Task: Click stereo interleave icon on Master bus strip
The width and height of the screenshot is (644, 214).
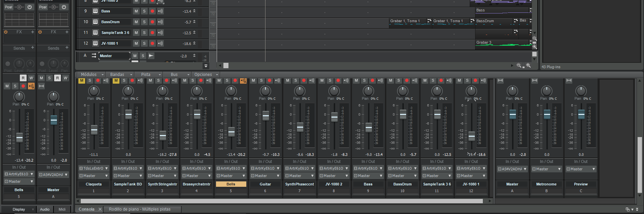Action: pos(500,81)
